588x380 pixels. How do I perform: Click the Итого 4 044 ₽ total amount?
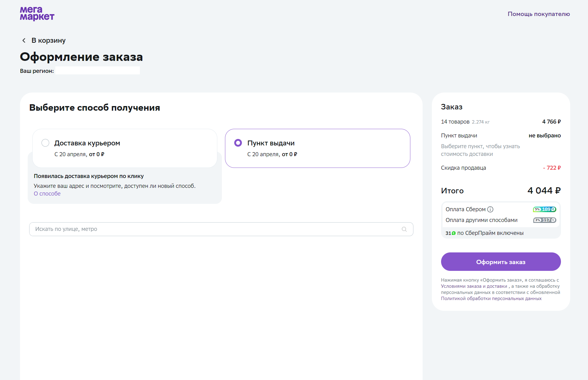(544, 191)
